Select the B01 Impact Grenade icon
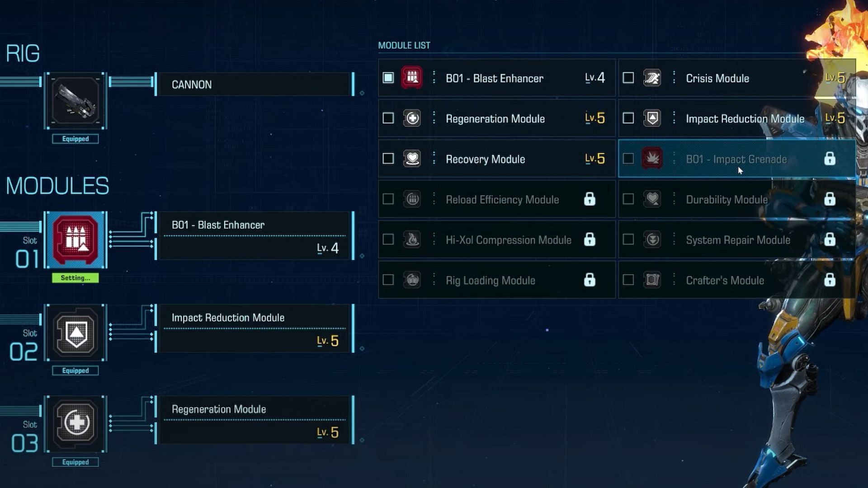The width and height of the screenshot is (868, 488). click(652, 159)
